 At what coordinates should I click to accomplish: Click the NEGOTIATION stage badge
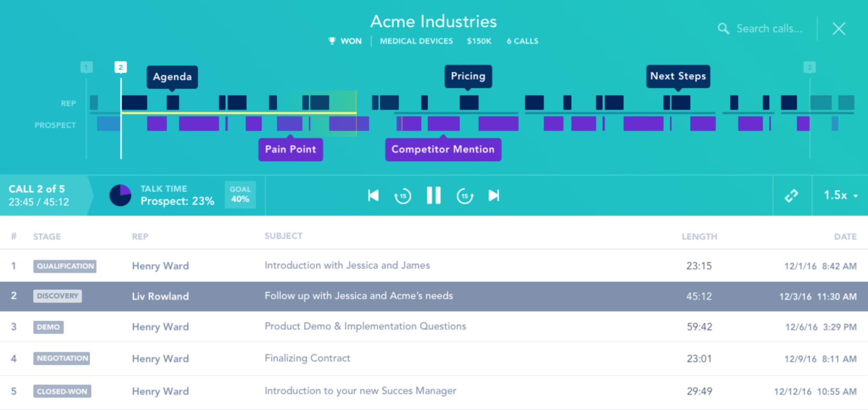tap(61, 358)
